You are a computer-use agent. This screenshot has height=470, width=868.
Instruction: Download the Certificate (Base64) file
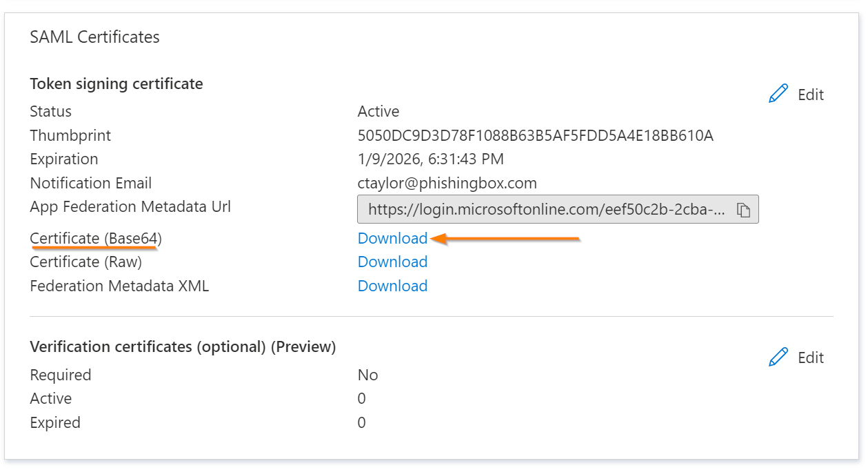pyautogui.click(x=392, y=239)
